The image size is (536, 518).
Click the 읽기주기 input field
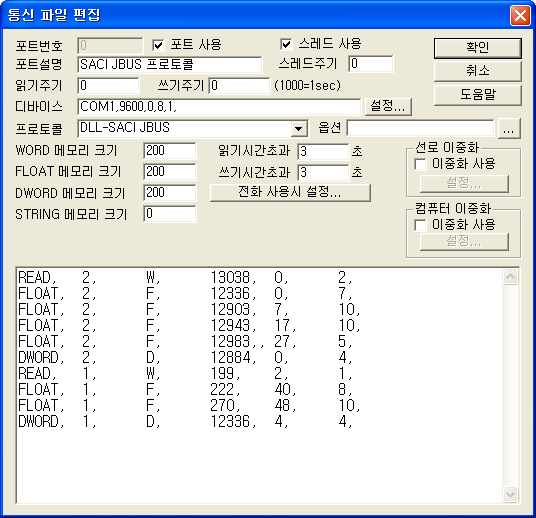click(x=108, y=85)
